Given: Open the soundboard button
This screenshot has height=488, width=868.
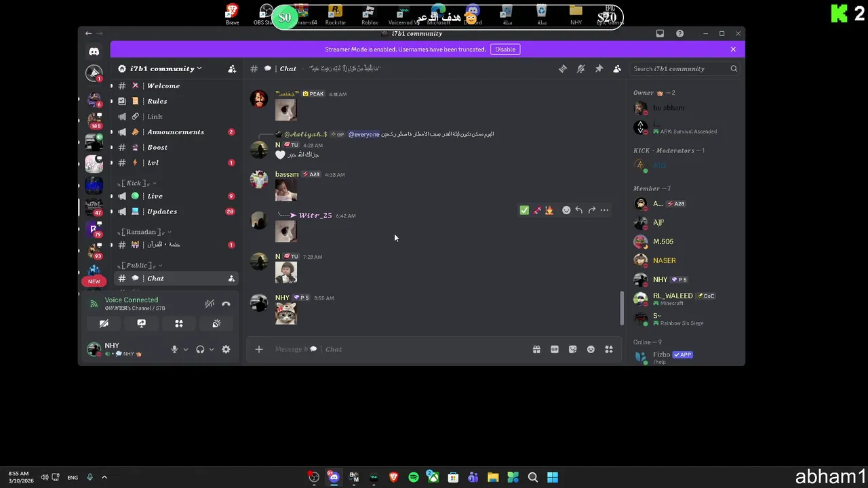Looking at the screenshot, I should tap(216, 324).
